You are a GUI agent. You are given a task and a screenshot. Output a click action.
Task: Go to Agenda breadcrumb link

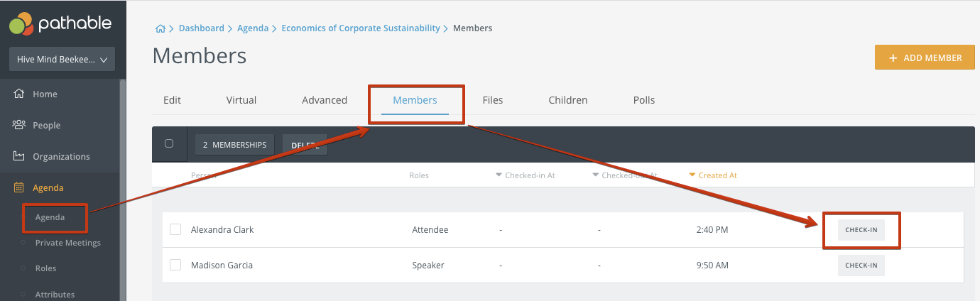(253, 28)
